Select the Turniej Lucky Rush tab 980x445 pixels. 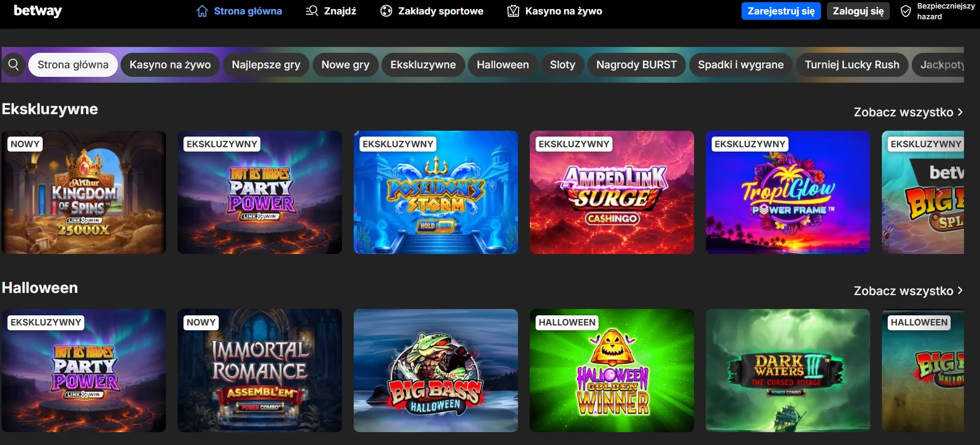pos(852,65)
